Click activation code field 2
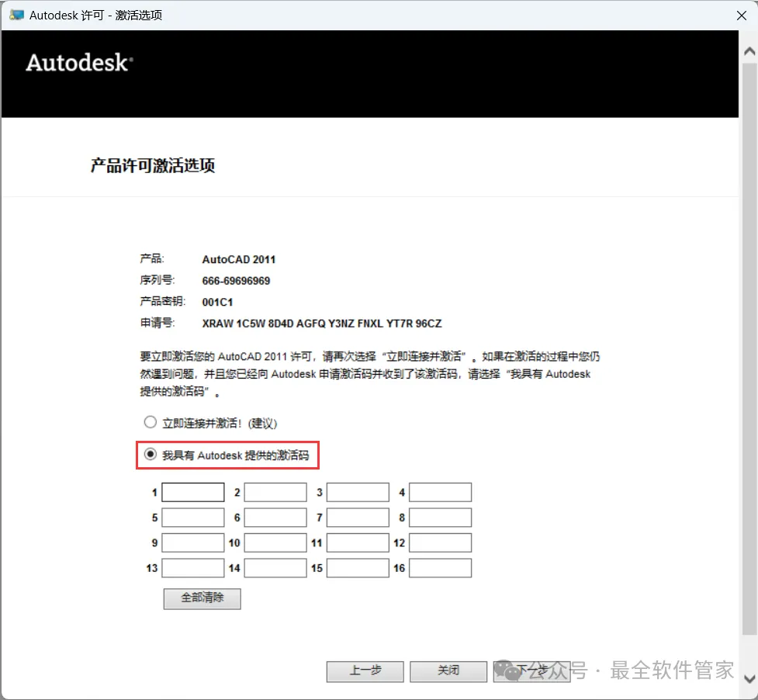Viewport: 758px width, 700px height. pyautogui.click(x=275, y=492)
